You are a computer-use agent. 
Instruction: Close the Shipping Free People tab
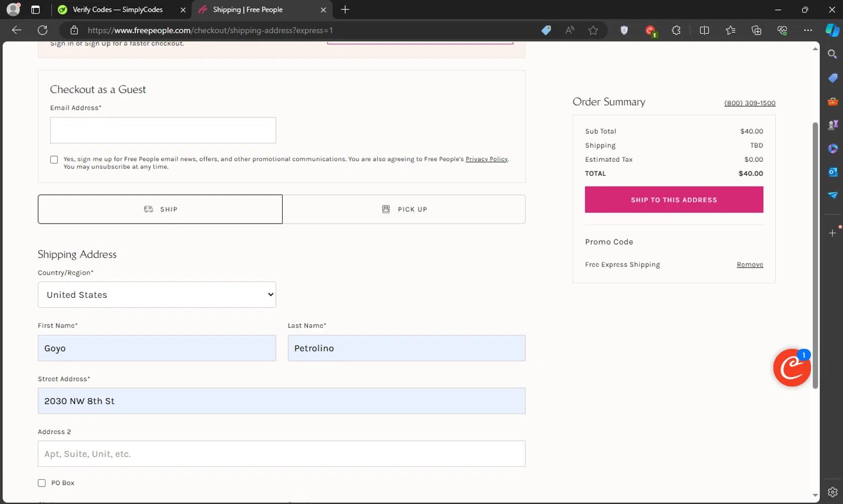coord(323,10)
